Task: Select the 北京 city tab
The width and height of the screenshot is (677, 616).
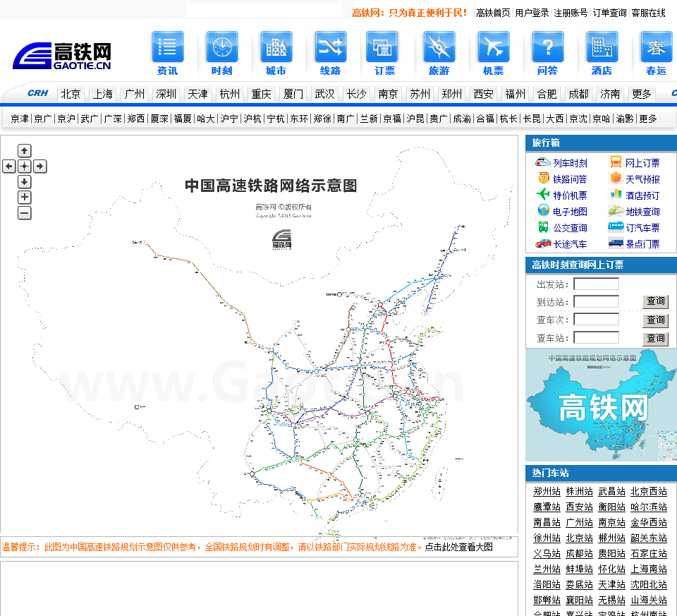Action: (x=71, y=94)
